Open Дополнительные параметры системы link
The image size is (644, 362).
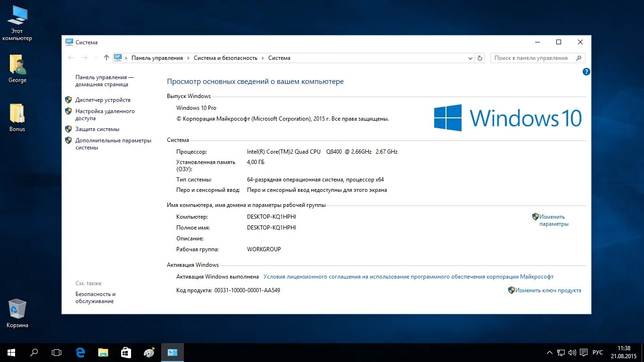pyautogui.click(x=113, y=144)
